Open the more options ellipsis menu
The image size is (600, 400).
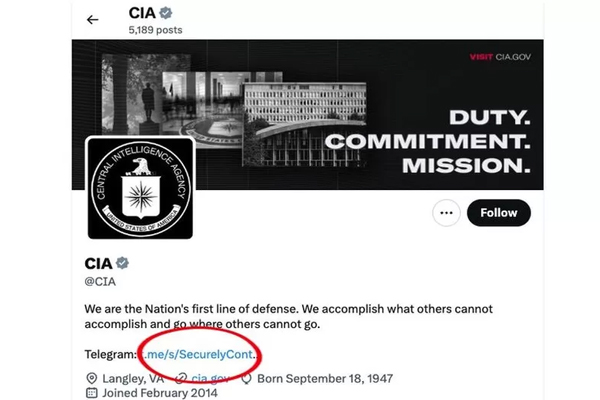[446, 213]
